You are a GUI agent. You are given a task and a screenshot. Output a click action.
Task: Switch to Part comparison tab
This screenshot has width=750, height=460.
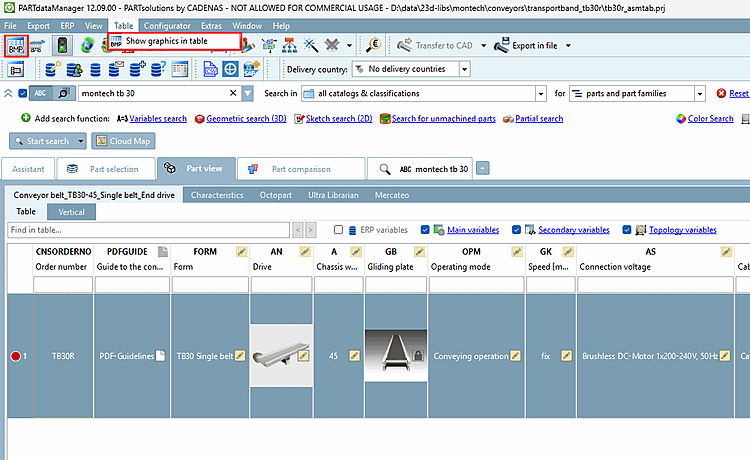pos(301,169)
